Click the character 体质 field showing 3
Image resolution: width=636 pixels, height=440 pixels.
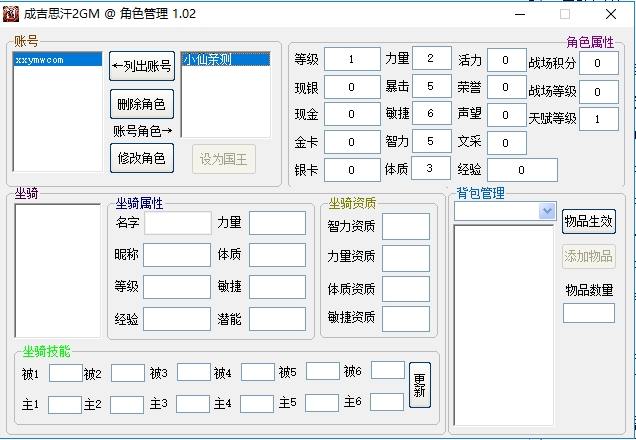(431, 168)
